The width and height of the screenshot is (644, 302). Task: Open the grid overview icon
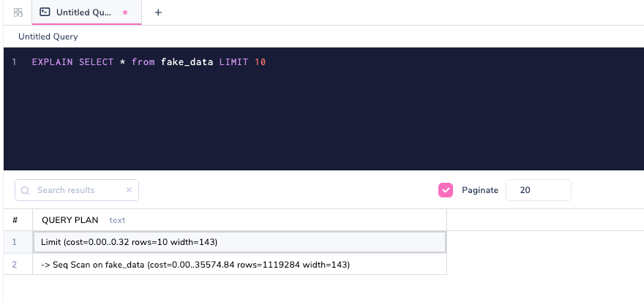[x=18, y=12]
